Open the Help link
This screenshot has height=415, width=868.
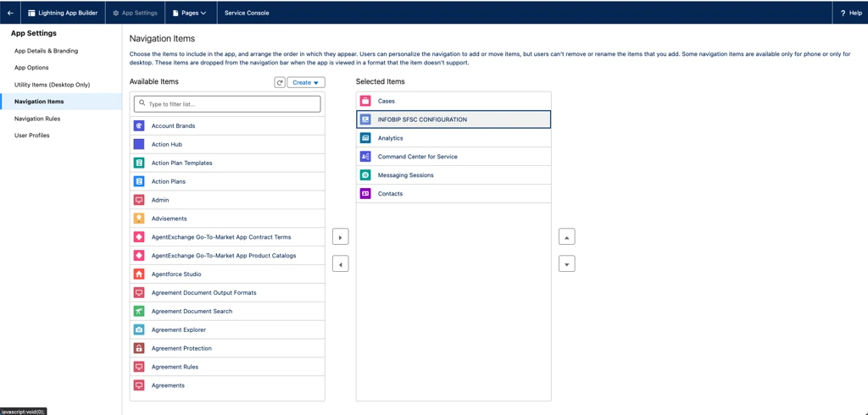pos(851,13)
